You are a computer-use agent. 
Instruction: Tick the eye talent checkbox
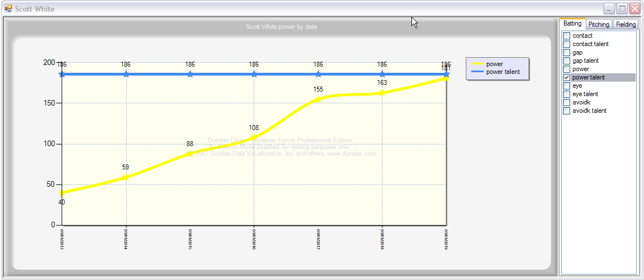click(x=566, y=94)
